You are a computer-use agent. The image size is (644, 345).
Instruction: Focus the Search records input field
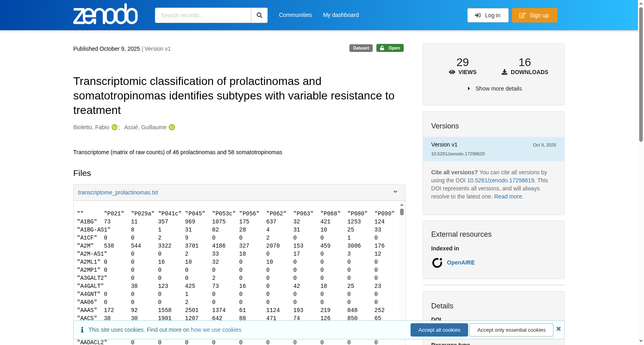pyautogui.click(x=203, y=15)
